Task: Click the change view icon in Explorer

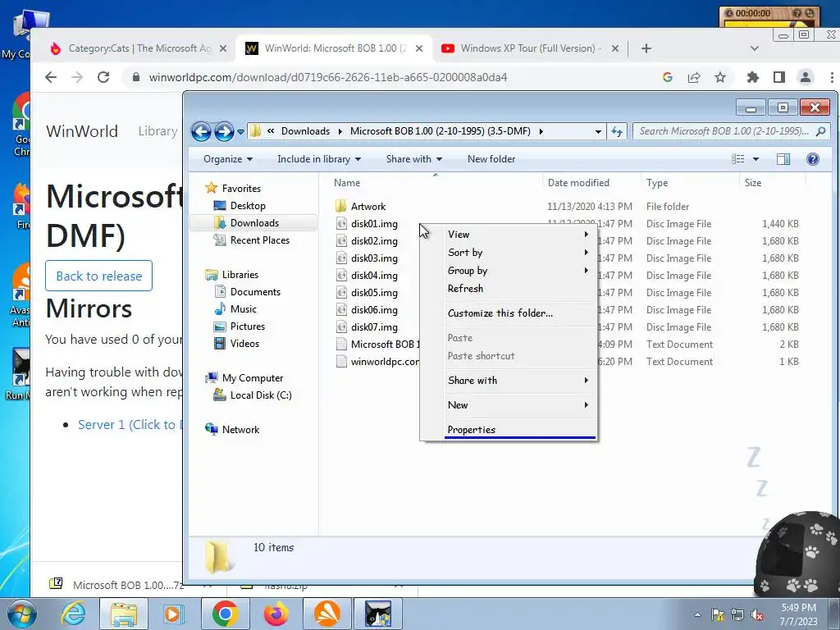Action: [738, 159]
